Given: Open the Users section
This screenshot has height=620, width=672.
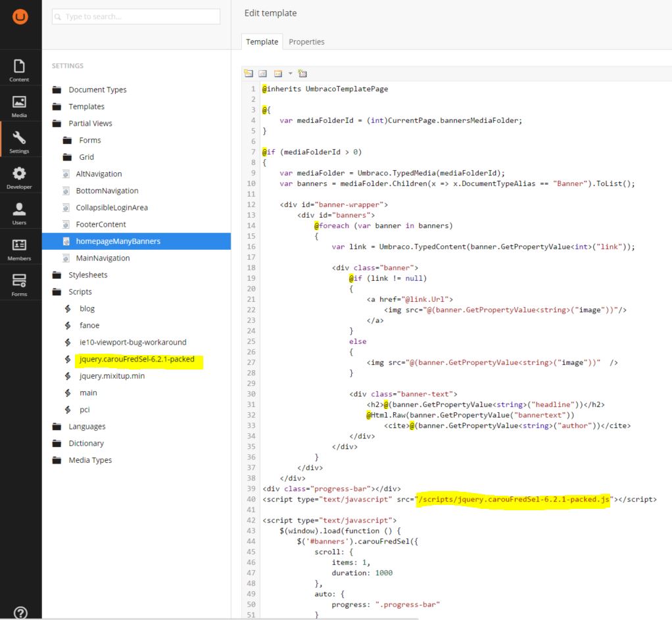Looking at the screenshot, I should coord(19,214).
